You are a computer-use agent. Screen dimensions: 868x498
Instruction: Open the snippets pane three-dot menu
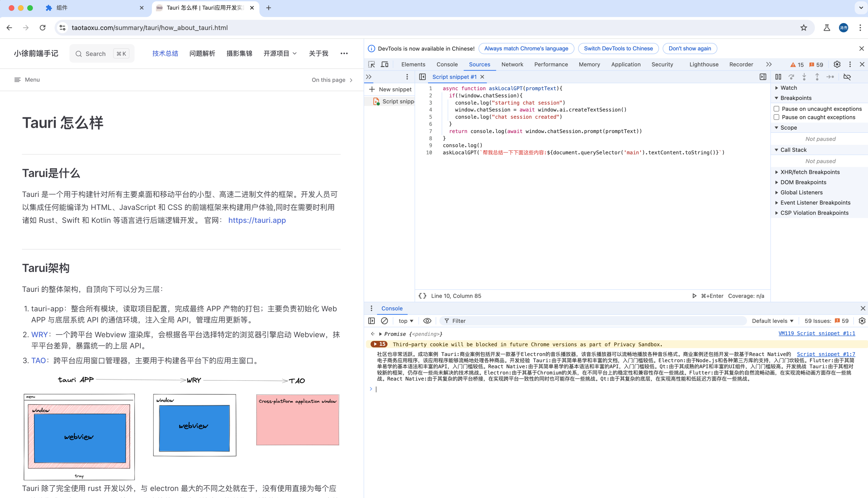[407, 77]
